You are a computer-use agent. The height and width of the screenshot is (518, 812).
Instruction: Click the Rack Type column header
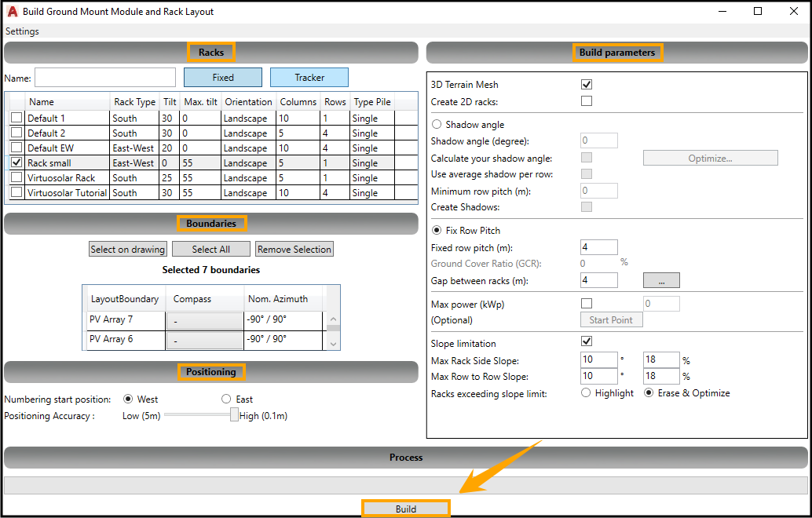click(134, 102)
